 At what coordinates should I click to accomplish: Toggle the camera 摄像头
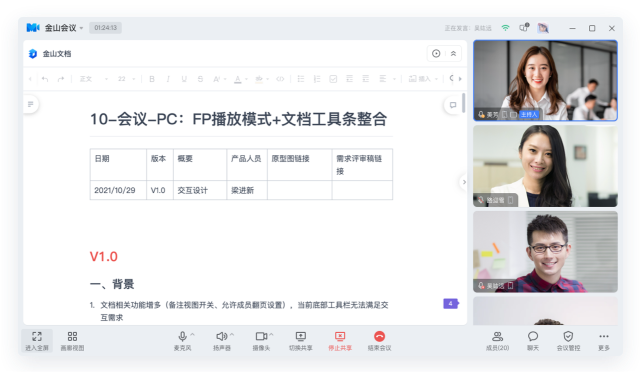(261, 341)
